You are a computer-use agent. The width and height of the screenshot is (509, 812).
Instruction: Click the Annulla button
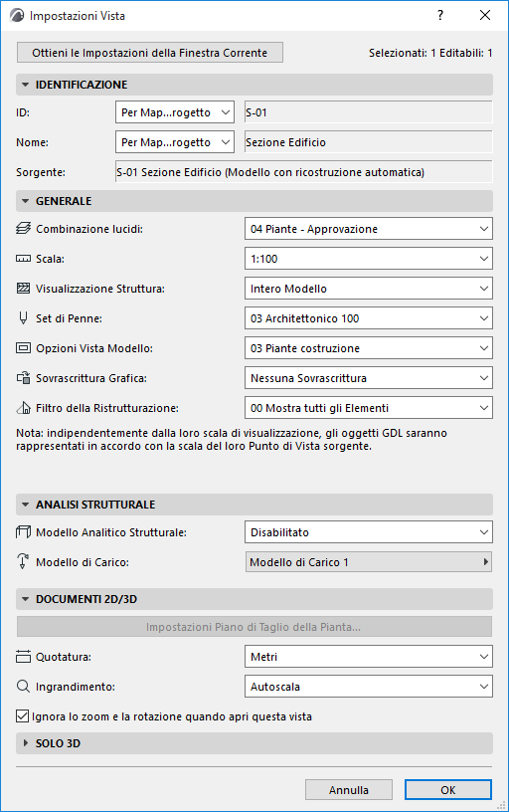click(349, 790)
